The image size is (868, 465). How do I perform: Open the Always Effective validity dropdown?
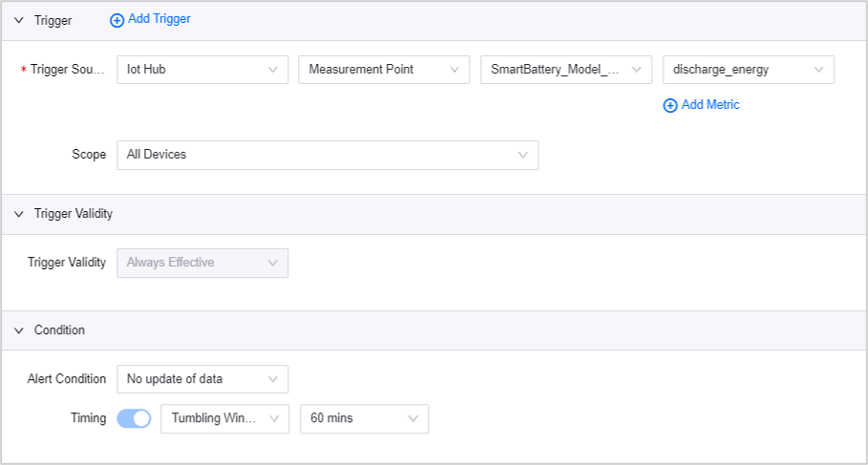pyautogui.click(x=201, y=263)
